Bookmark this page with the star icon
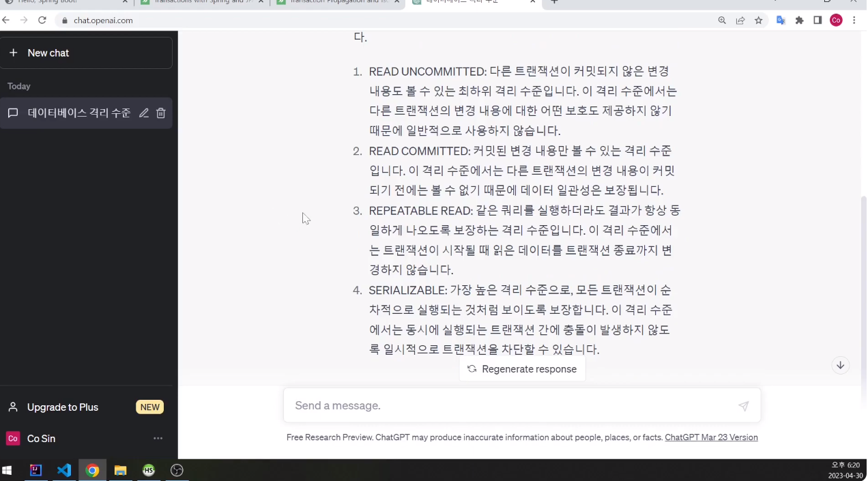 [x=758, y=20]
